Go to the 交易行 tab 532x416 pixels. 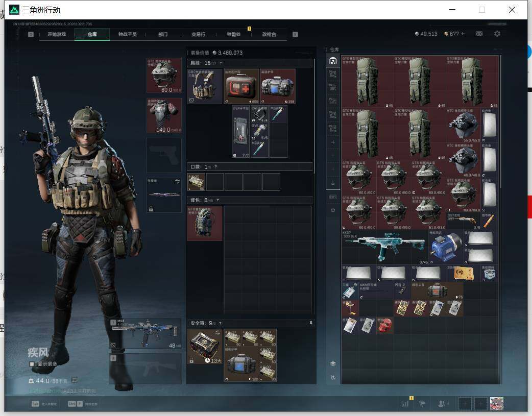coord(198,34)
